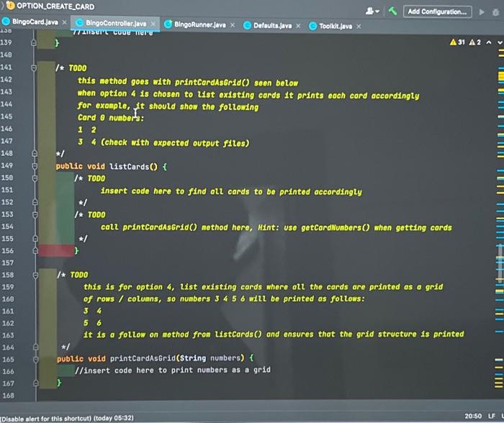Click the green hammer Build icon
504x423 pixels.
pos(392,12)
